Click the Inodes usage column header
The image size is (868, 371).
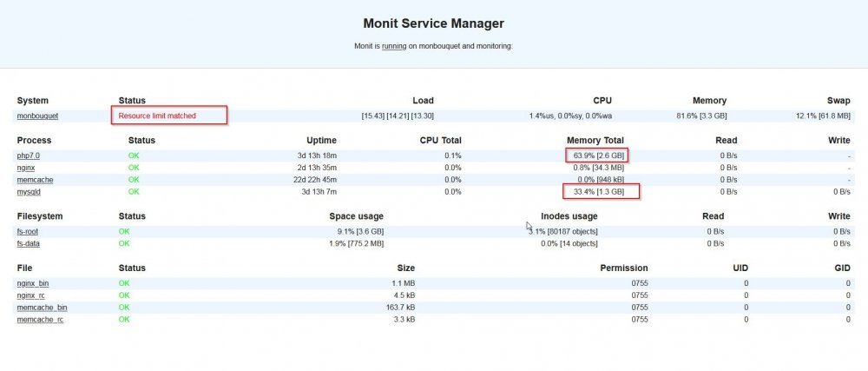[569, 215]
